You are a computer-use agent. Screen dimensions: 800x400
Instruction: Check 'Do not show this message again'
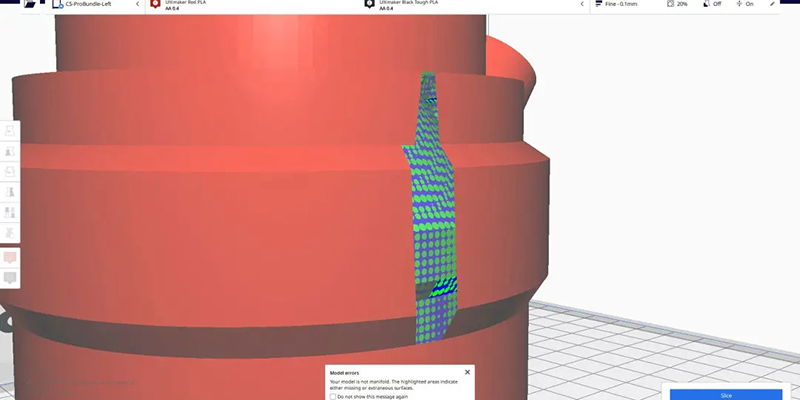pyautogui.click(x=333, y=396)
